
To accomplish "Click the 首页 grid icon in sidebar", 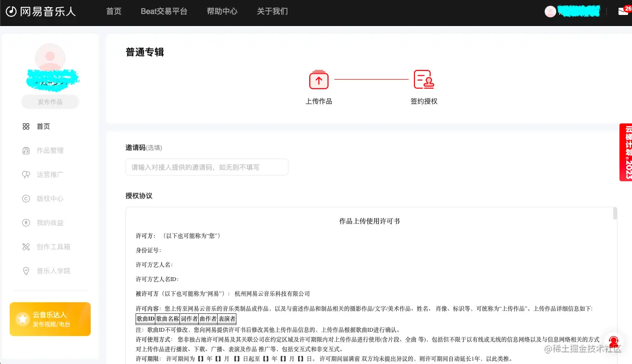I will [x=26, y=126].
